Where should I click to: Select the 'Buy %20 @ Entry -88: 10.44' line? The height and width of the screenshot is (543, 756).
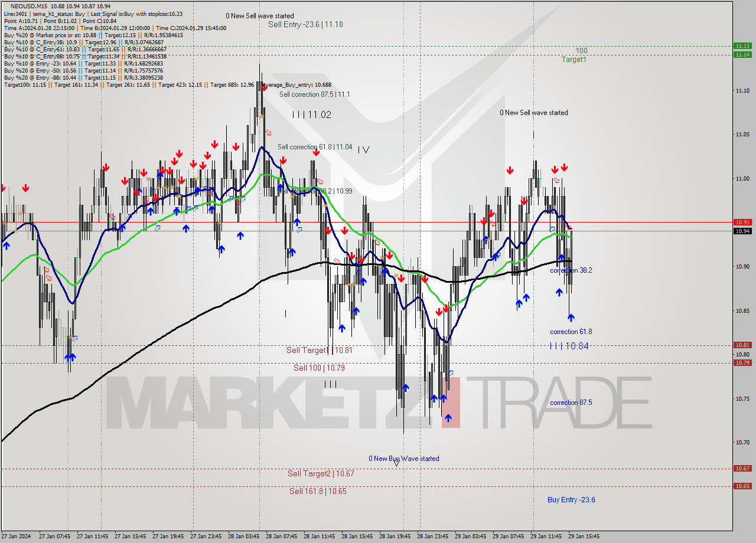click(x=84, y=77)
